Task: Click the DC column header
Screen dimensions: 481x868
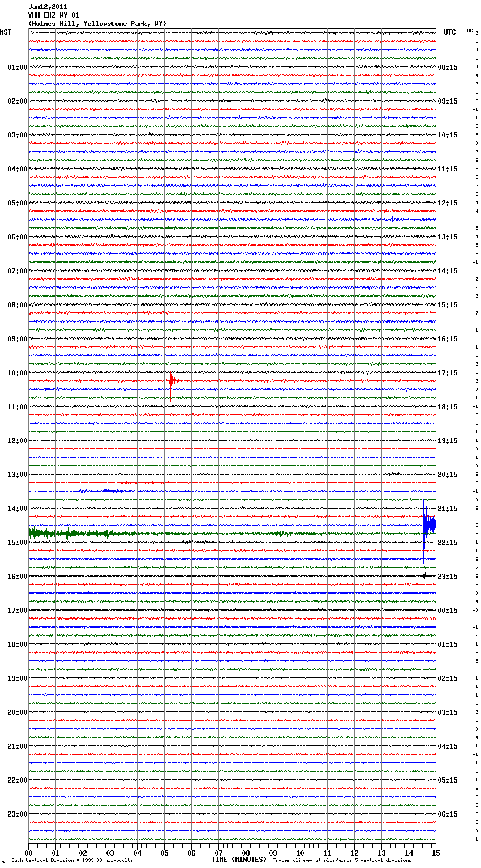Action: [x=470, y=31]
